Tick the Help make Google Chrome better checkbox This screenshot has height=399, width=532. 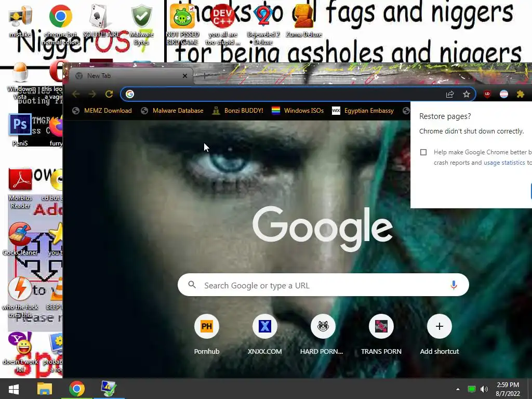coord(423,152)
